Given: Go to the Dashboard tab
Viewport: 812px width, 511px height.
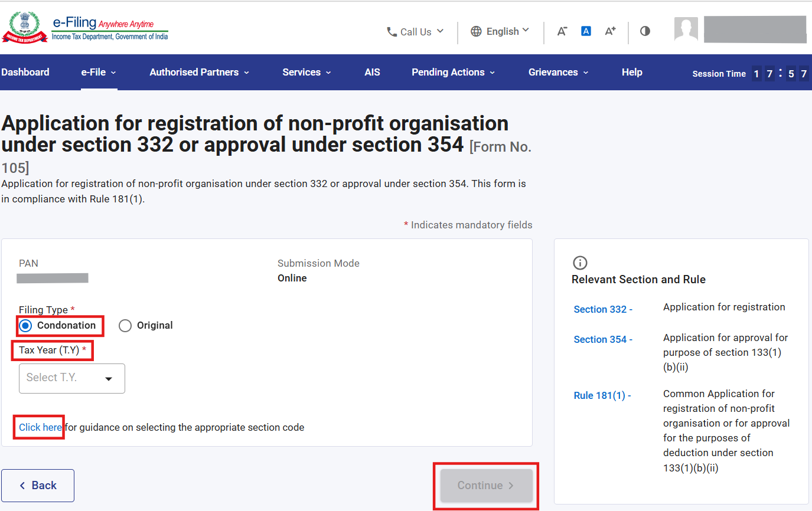Looking at the screenshot, I should 25,72.
